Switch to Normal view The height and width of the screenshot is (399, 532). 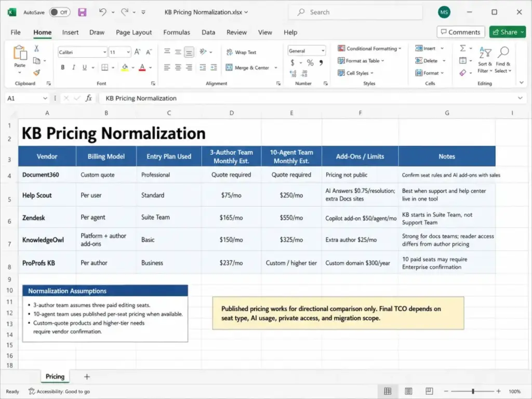pos(388,391)
